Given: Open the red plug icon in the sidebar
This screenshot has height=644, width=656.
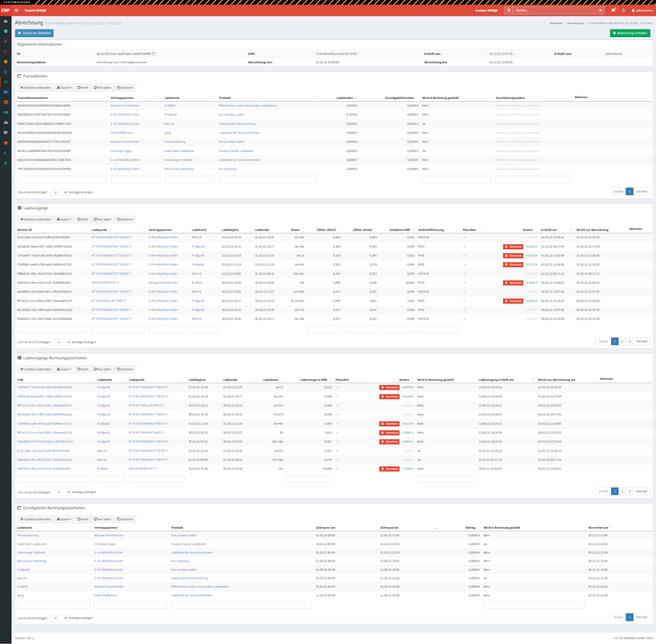Looking at the screenshot, I should [5, 42].
